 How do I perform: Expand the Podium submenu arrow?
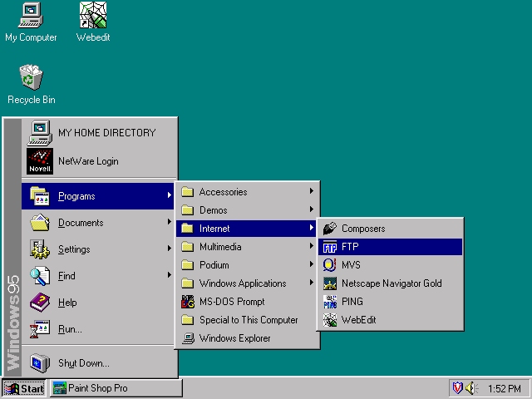click(312, 264)
